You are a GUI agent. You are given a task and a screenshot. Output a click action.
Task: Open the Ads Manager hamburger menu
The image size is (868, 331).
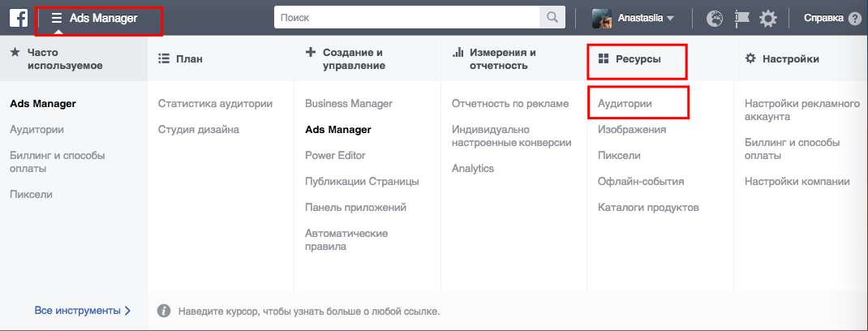click(x=57, y=18)
